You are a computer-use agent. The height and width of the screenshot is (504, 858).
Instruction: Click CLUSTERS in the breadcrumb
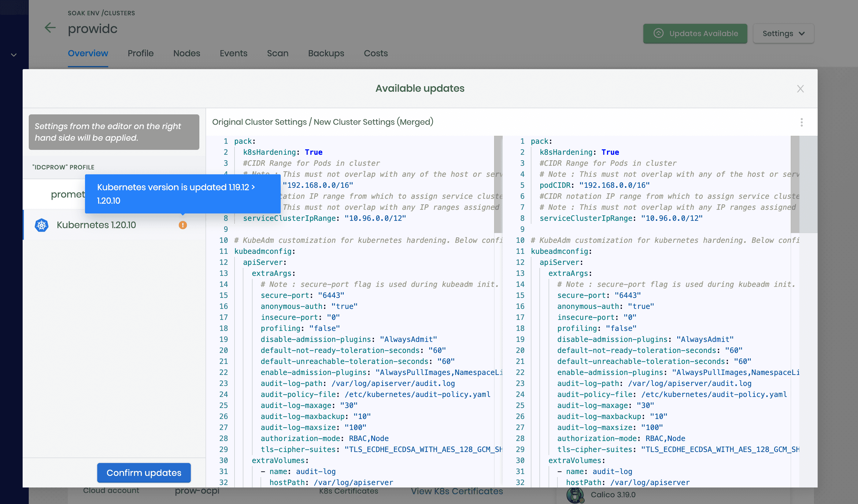tap(119, 13)
